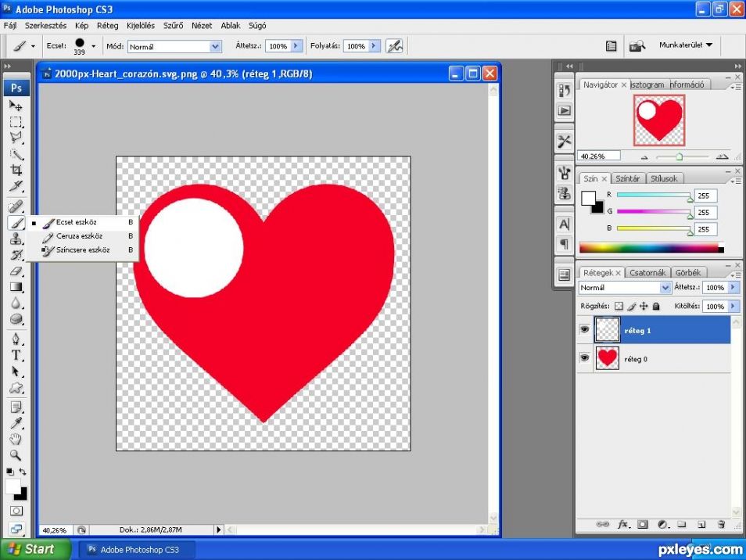Click the Navigator heart thumbnail
746x560 pixels.
coord(659,120)
